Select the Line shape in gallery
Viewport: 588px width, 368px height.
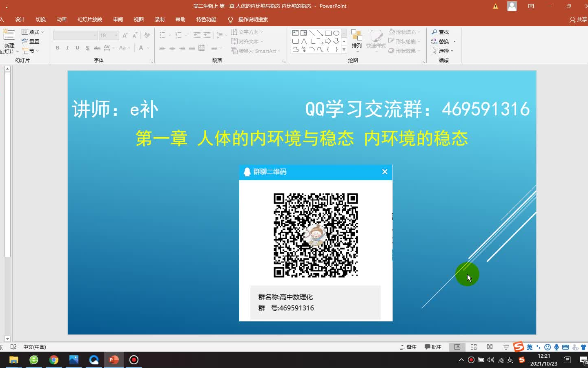click(312, 33)
